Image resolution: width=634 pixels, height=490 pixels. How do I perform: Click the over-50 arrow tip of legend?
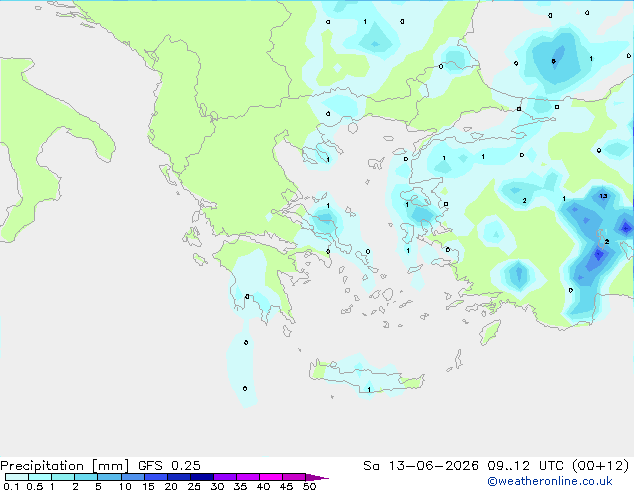tap(317, 477)
